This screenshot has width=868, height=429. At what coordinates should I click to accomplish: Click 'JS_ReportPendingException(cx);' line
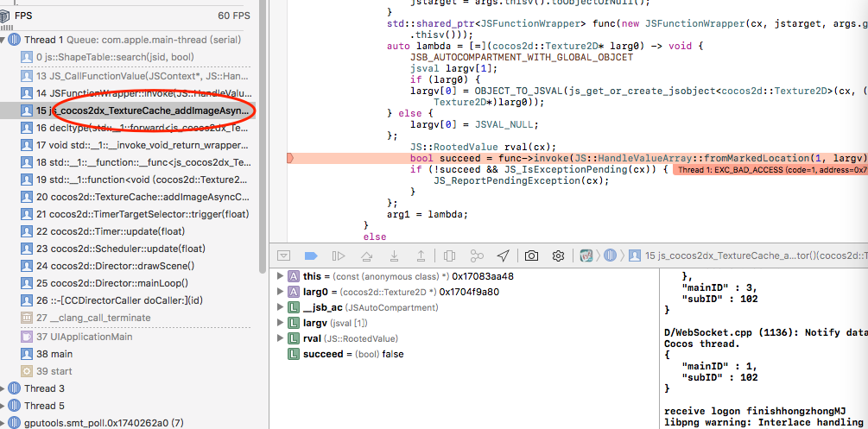coord(521,180)
